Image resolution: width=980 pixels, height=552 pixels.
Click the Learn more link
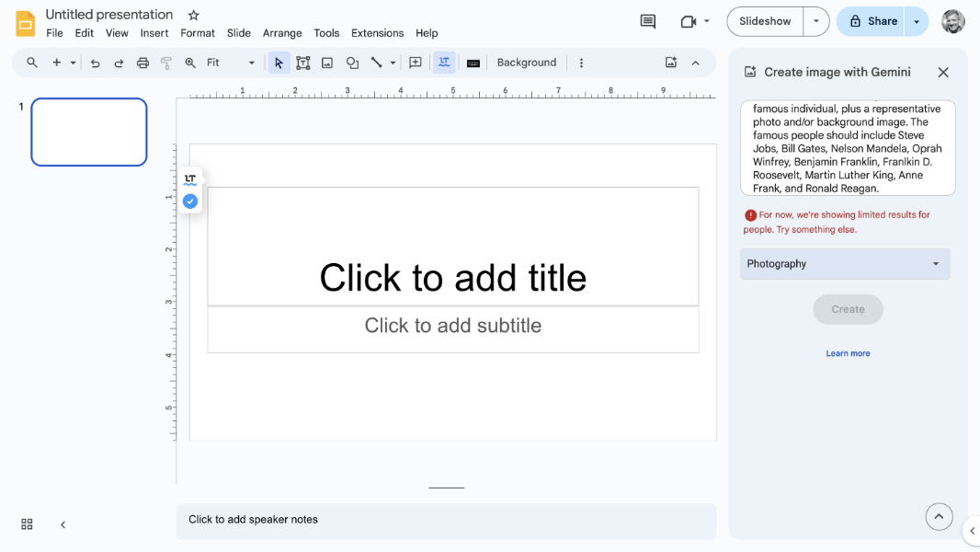pyautogui.click(x=848, y=353)
